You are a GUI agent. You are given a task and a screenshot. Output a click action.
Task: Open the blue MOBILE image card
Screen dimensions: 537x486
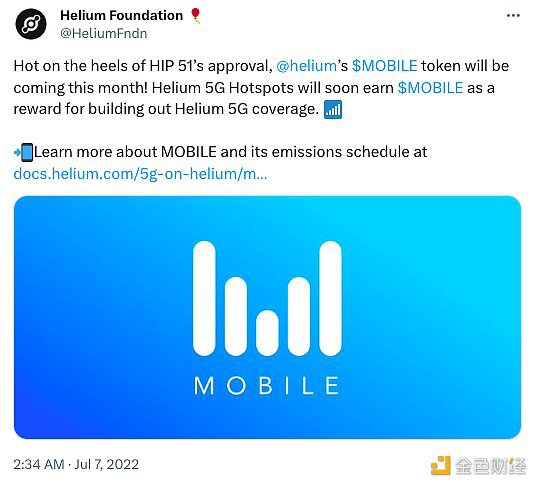coord(267,317)
